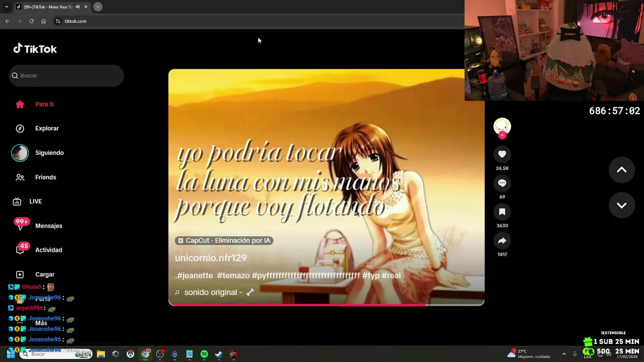Screen dimensions: 644x362
Task: Reload the page with refresh icon
Action: (x=31, y=21)
